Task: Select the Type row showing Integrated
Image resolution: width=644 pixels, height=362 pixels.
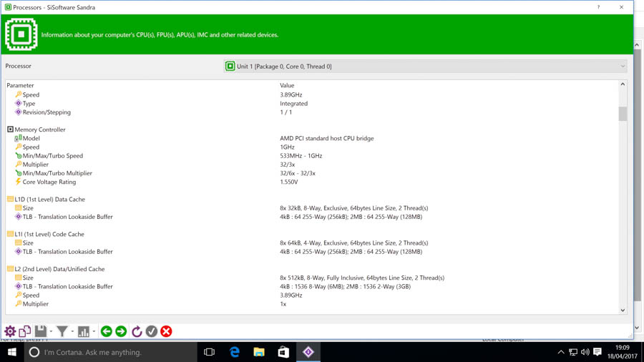Action: click(x=312, y=104)
